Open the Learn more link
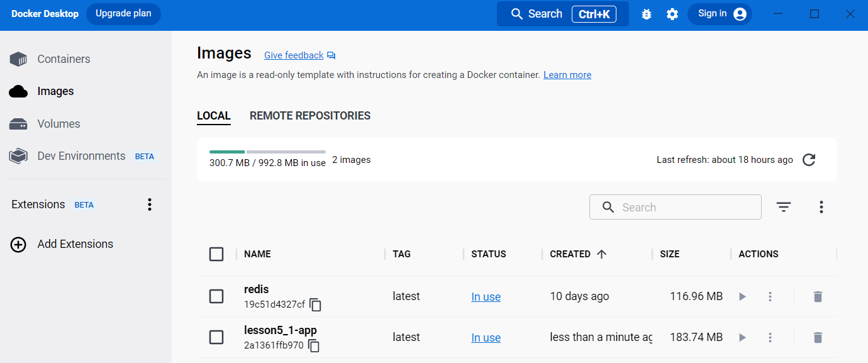The height and width of the screenshot is (363, 868). click(567, 75)
